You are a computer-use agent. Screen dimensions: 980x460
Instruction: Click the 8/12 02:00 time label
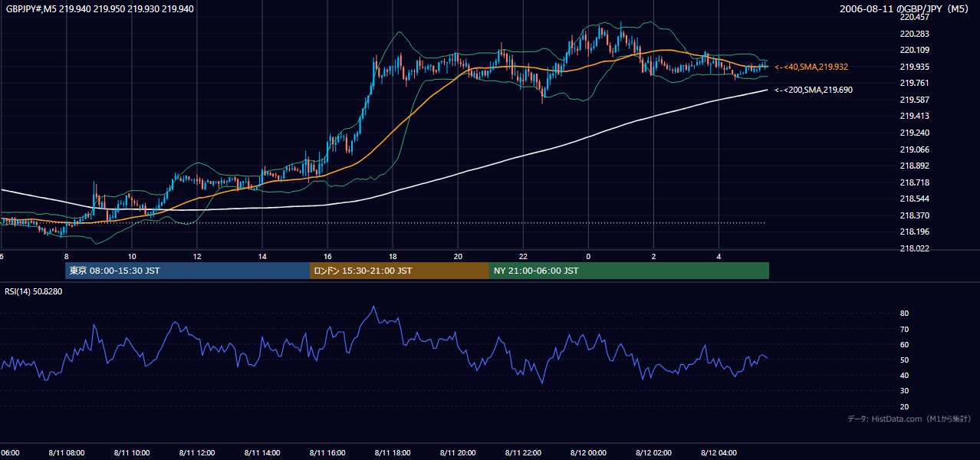(x=653, y=453)
